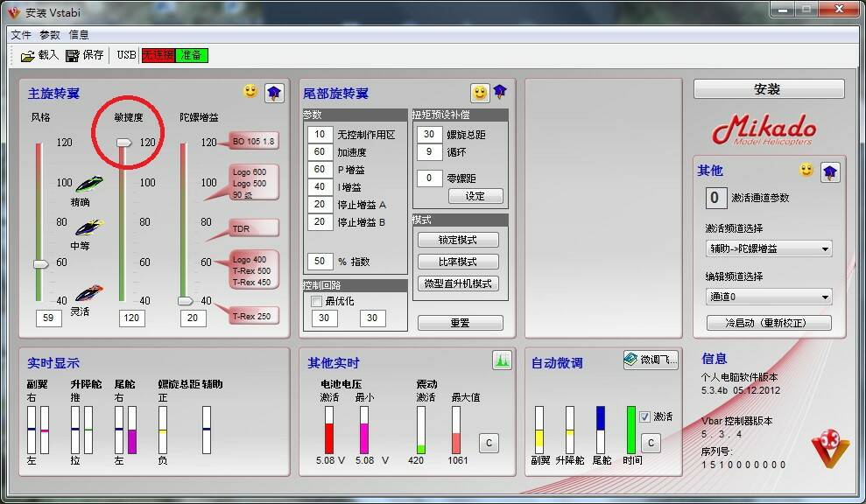Select the T-Rex 250 gyro gain preset
The image size is (866, 504).
point(252,316)
